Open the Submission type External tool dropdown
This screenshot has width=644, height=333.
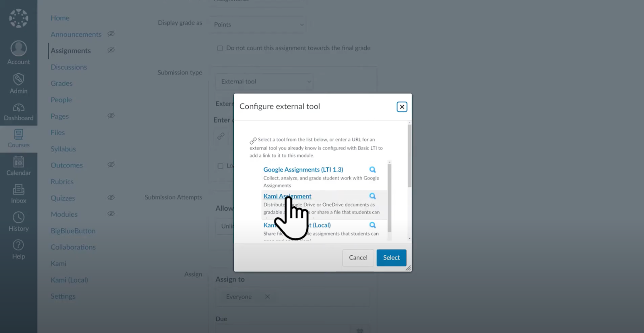click(x=264, y=81)
